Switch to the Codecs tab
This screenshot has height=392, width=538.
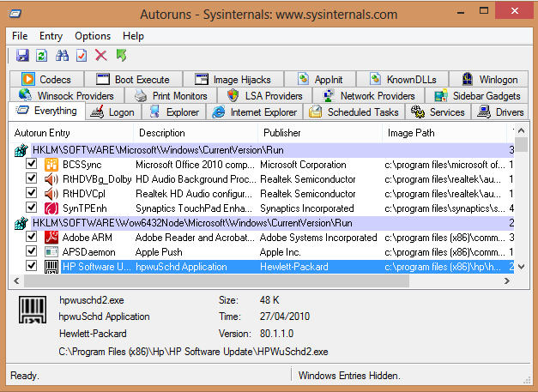(46, 79)
